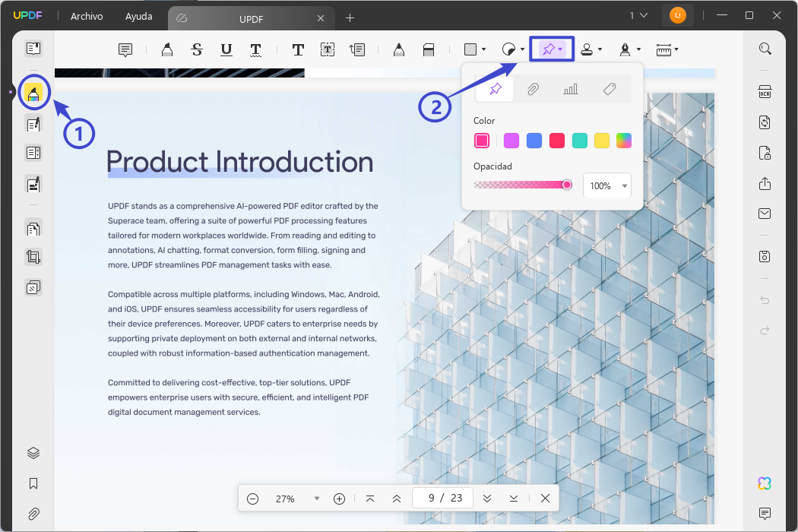Select the Strikethrough annotation tool
Viewport: 798px width, 532px height.
coord(196,49)
